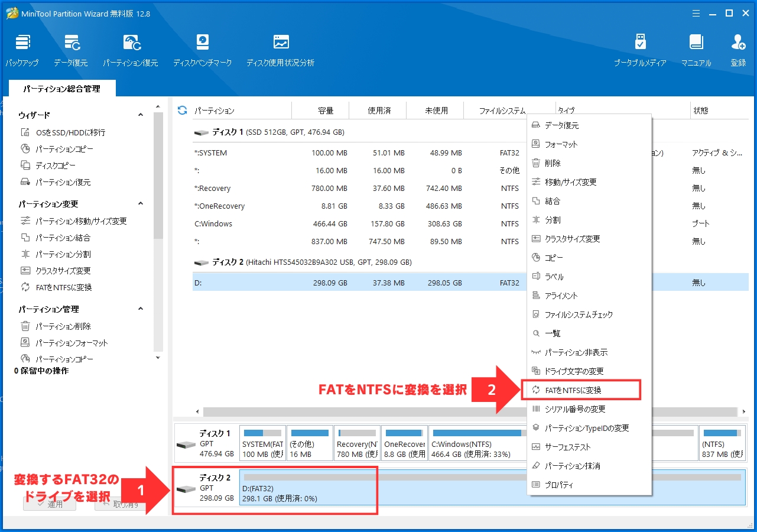Click the ブータブルメディア icon
Image resolution: width=757 pixels, height=532 pixels.
coord(639,50)
